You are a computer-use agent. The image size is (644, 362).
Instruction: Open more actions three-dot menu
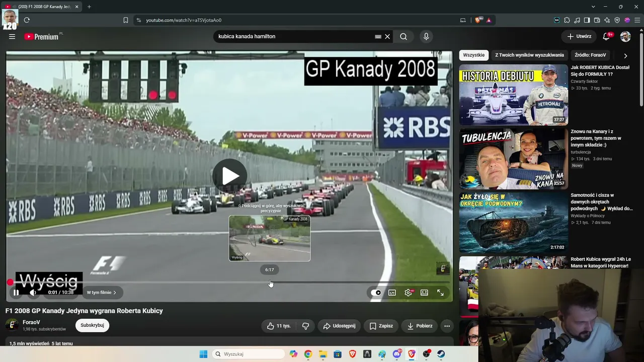447,326
